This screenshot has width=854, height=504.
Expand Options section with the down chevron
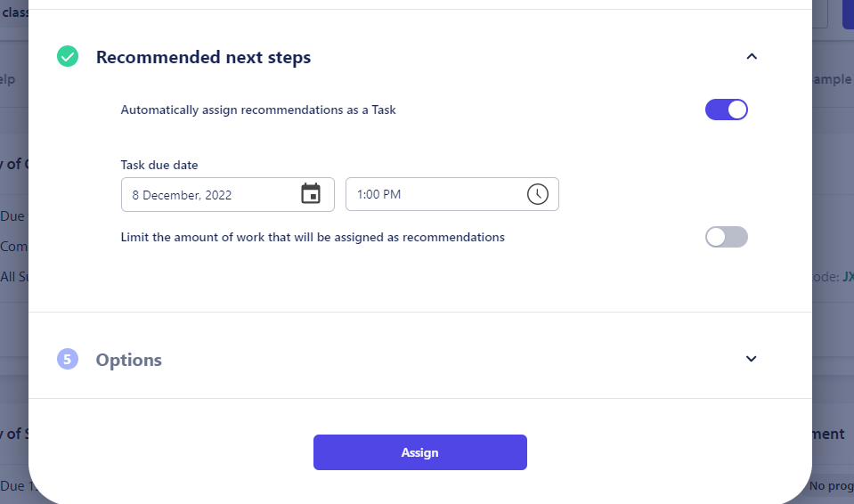[751, 359]
